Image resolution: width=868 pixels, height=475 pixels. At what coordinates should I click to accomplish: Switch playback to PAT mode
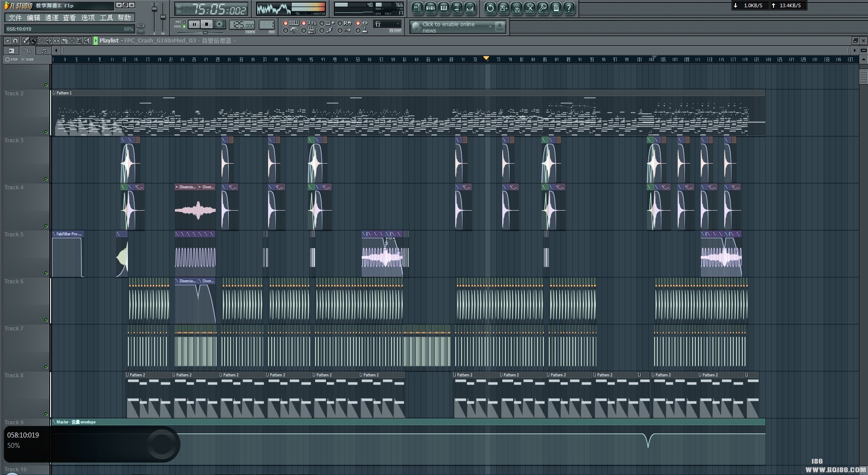pos(184,22)
